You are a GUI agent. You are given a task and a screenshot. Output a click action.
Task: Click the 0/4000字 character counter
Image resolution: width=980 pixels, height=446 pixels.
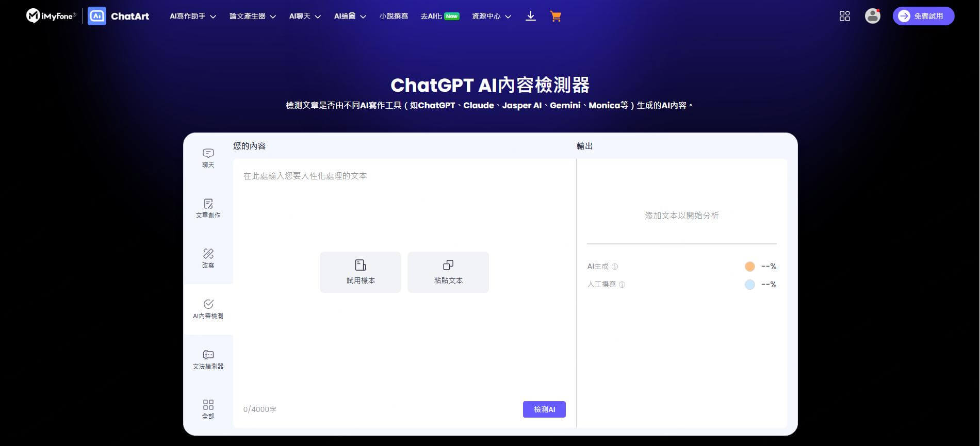tap(260, 409)
